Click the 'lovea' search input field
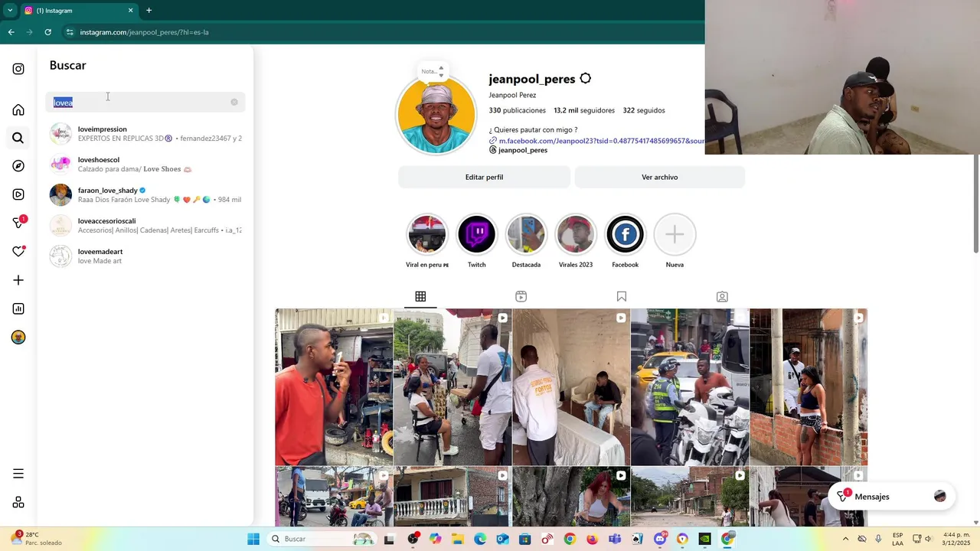The width and height of the screenshot is (980, 551). tap(145, 102)
